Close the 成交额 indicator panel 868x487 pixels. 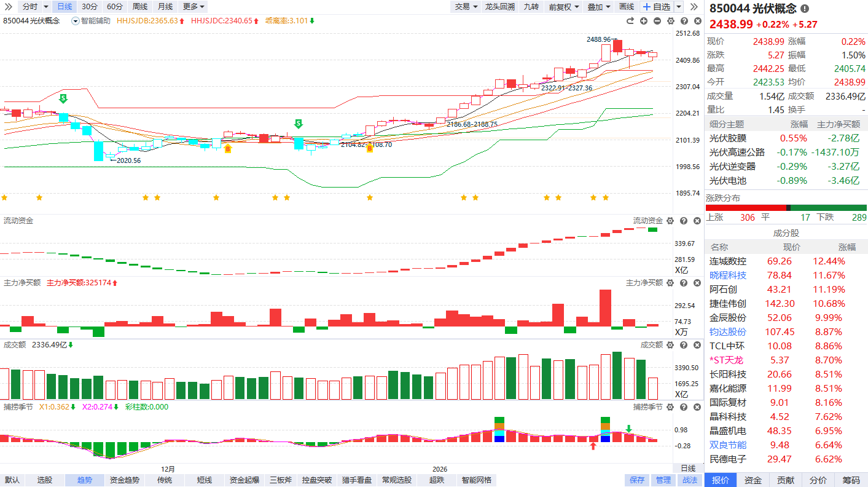pyautogui.click(x=697, y=346)
